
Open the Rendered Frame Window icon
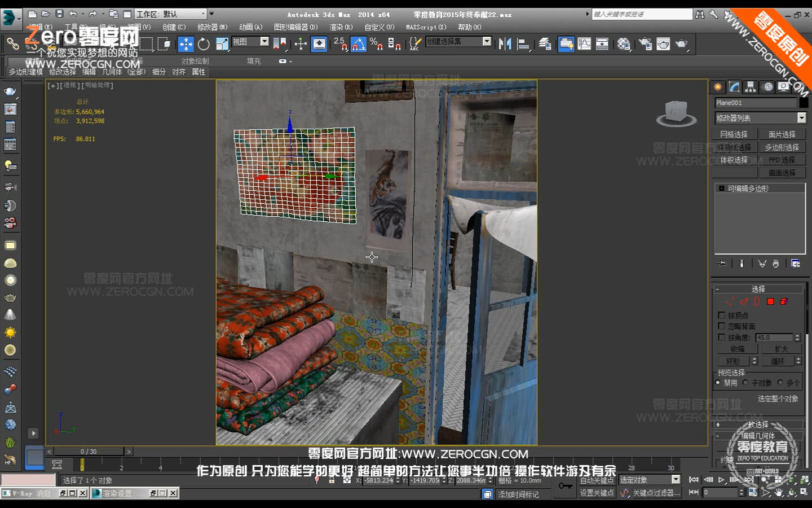[x=663, y=44]
